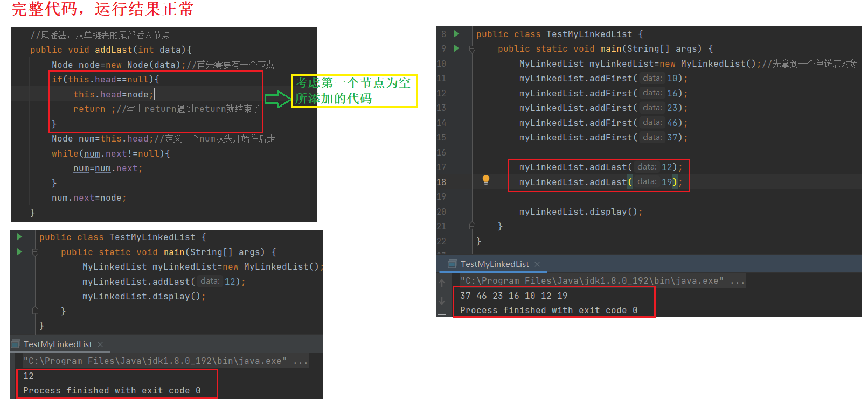
Task: Run the class in the editor with single addLast call
Action: [19, 237]
